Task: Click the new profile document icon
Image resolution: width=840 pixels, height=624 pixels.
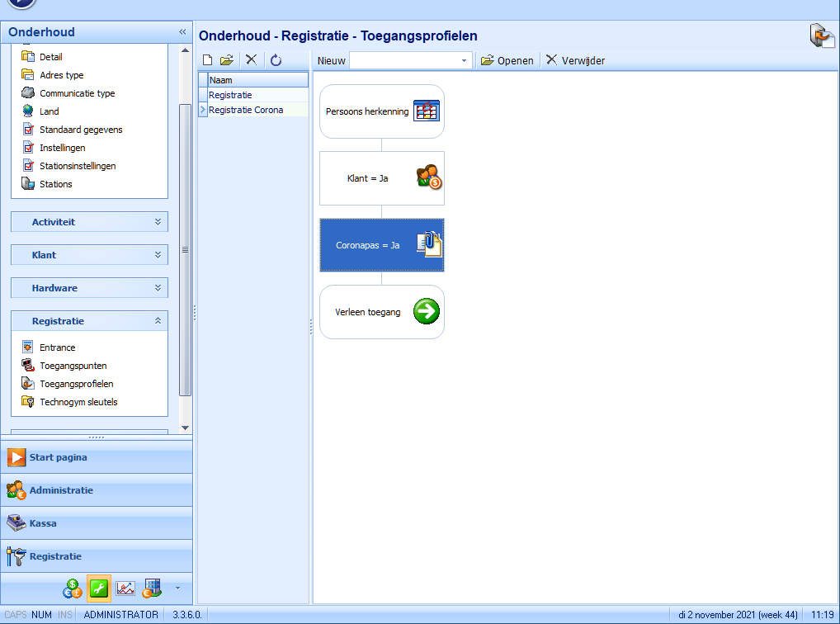Action: coord(208,60)
